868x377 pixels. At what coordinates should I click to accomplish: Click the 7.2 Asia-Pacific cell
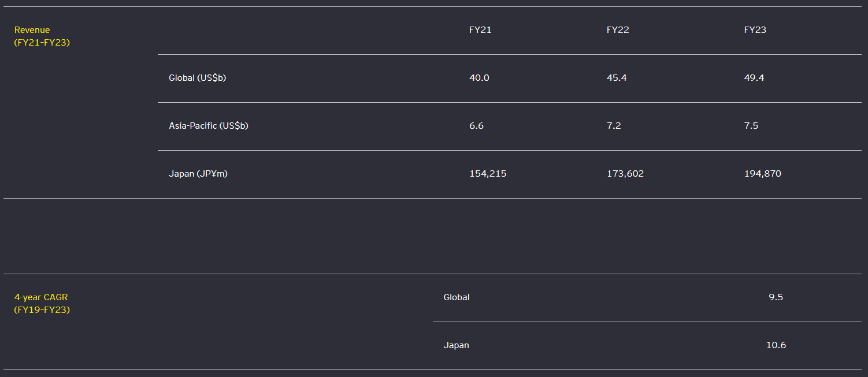[614, 126]
